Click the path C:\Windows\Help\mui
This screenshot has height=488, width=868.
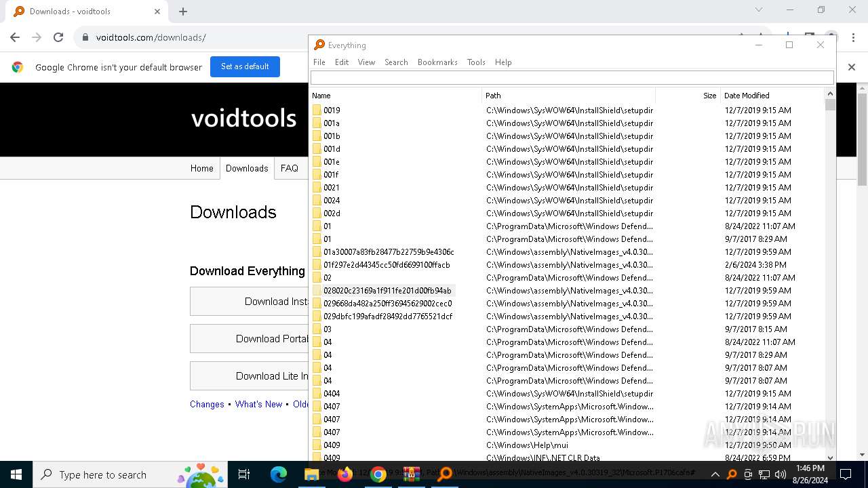coord(527,445)
